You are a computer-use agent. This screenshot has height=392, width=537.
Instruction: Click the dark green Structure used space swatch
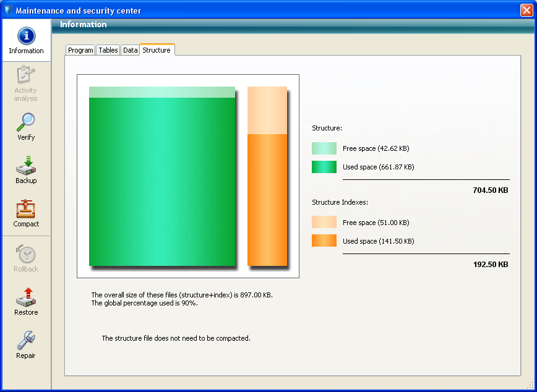tap(324, 167)
